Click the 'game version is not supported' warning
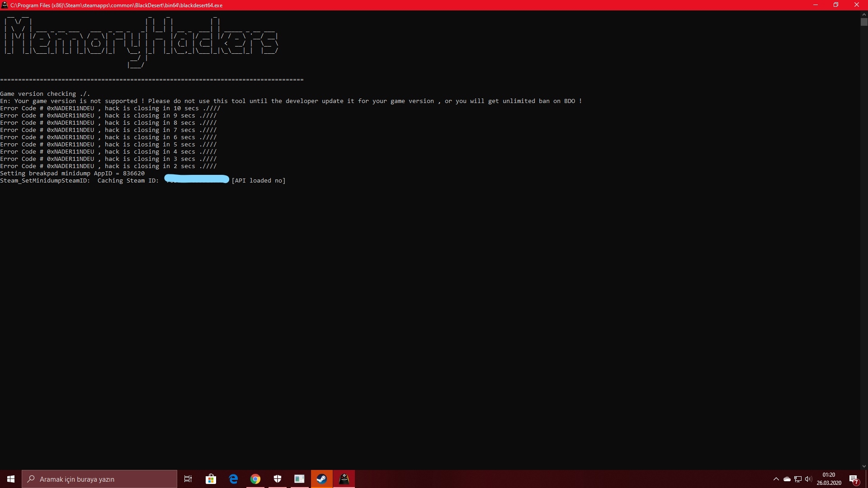Viewport: 868px width, 488px height. tap(291, 101)
